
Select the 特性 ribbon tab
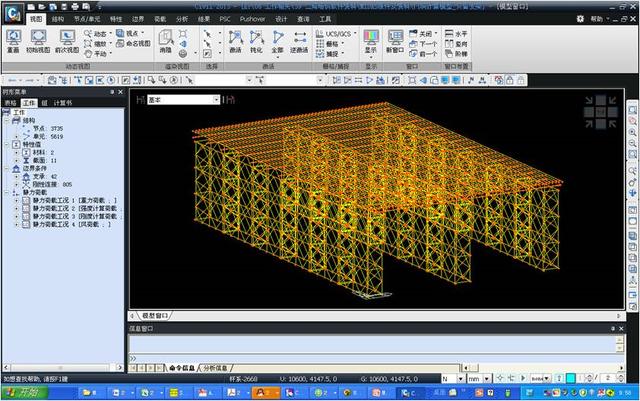pos(116,19)
